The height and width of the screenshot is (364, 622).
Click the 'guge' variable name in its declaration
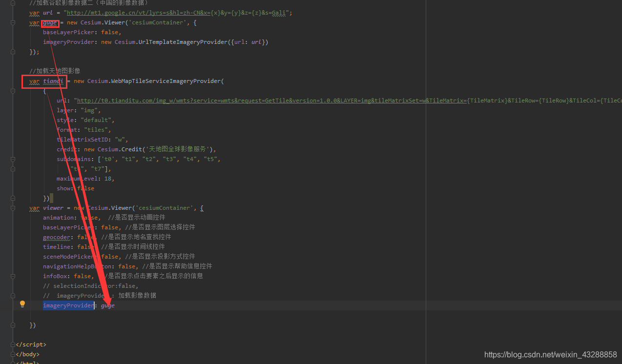[50, 22]
